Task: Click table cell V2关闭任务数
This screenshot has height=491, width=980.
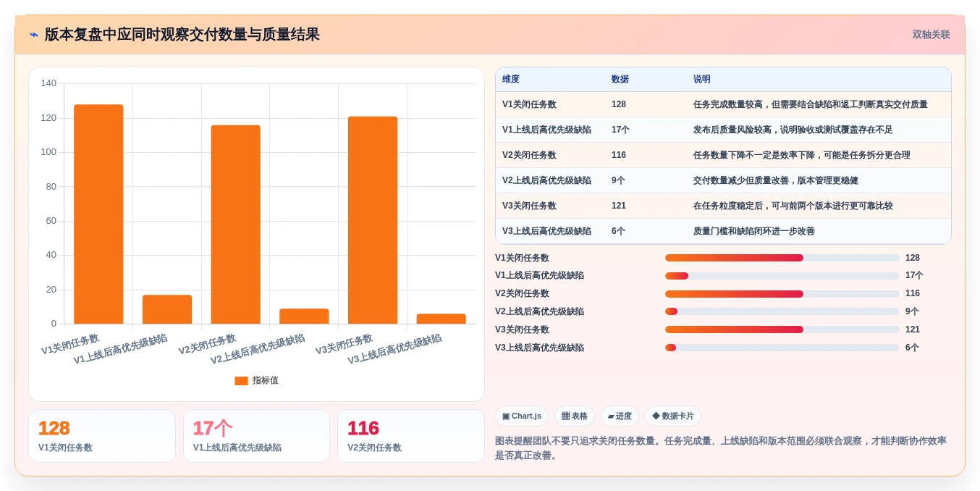Action: (x=529, y=155)
